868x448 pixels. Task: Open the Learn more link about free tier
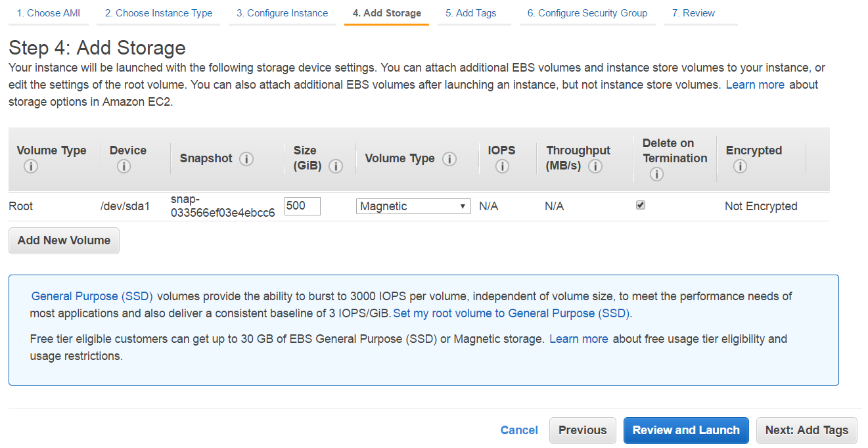pyautogui.click(x=579, y=338)
